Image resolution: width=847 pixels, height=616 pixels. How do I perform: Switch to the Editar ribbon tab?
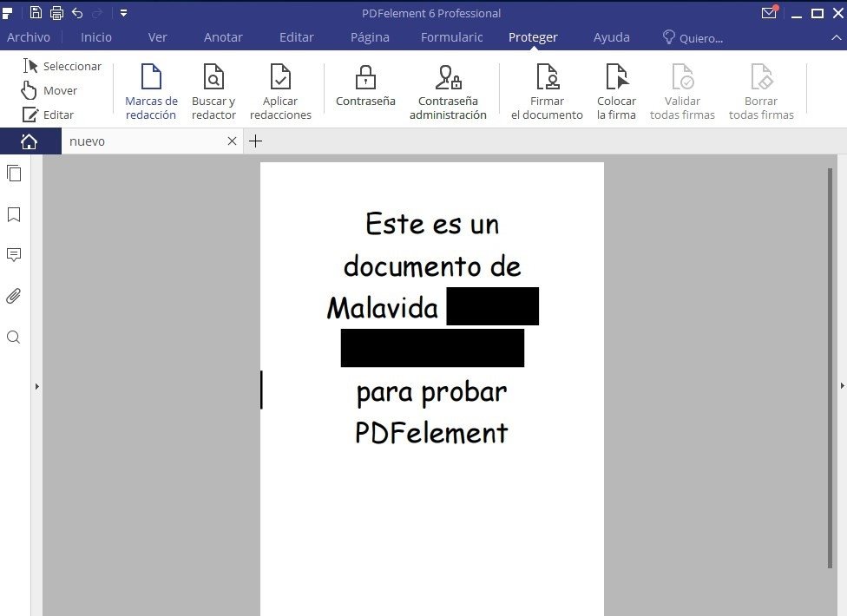[297, 37]
